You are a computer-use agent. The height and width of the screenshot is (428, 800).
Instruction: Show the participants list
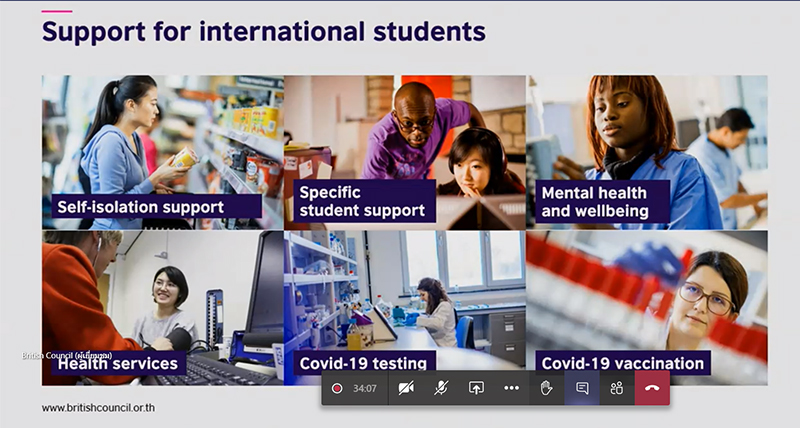tap(617, 388)
